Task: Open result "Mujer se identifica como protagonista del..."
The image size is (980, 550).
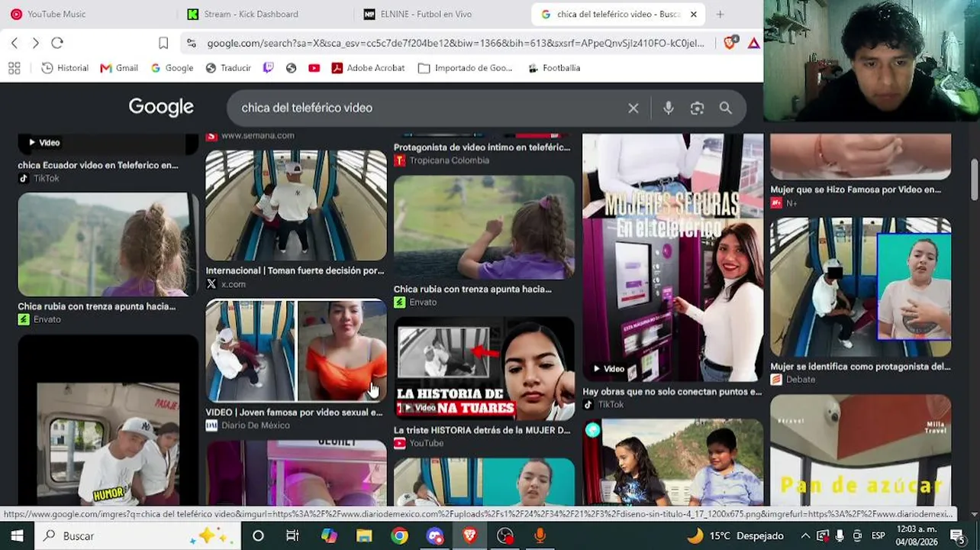Action: pos(860,367)
